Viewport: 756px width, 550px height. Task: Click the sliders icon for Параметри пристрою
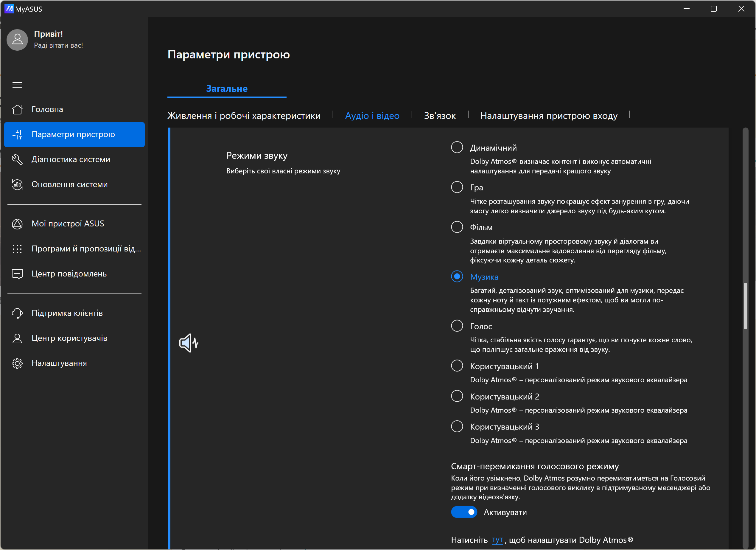[x=17, y=134]
